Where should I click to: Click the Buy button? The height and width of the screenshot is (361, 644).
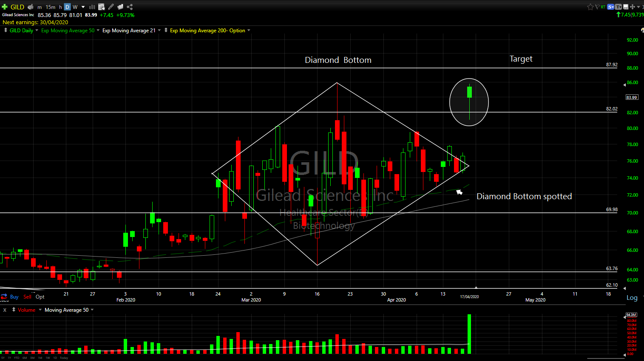click(14, 297)
